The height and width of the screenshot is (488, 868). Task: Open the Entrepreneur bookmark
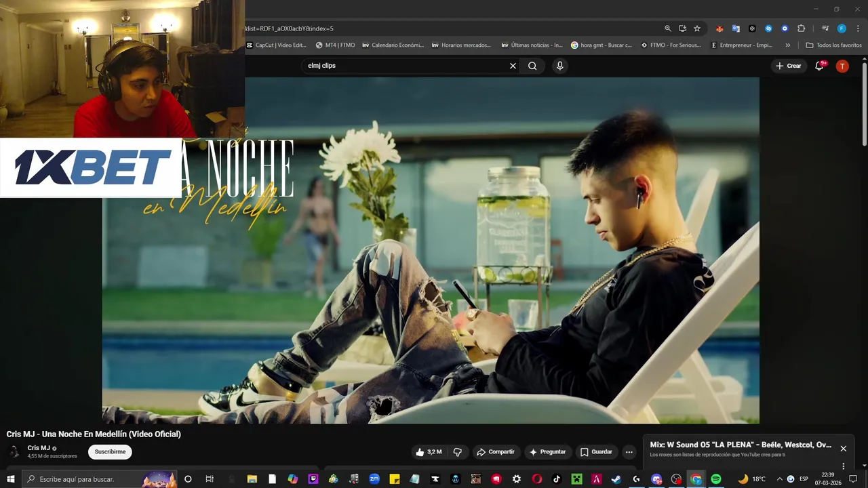click(x=742, y=45)
